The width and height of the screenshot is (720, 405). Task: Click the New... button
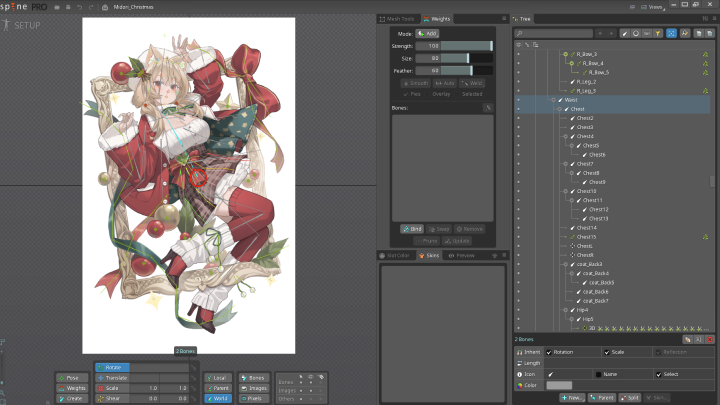[572, 398]
